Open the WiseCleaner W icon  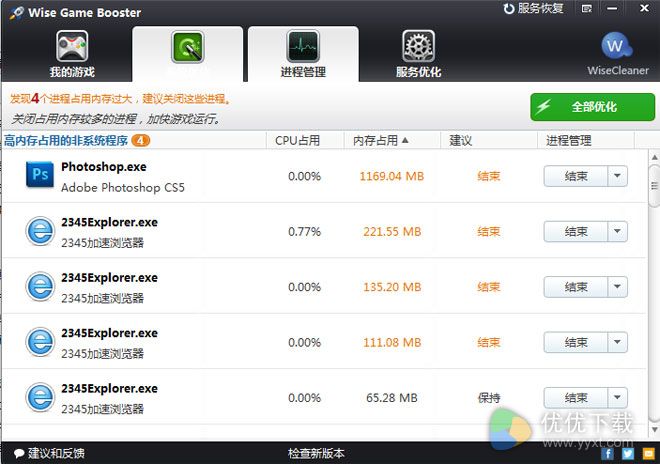pos(616,45)
